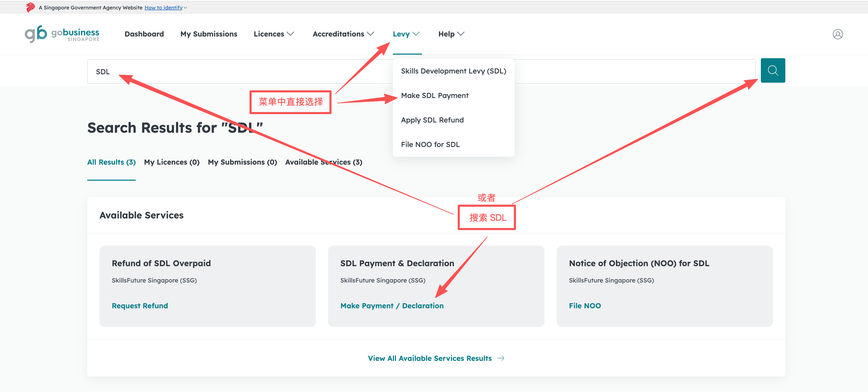Switch to My Submissions (0) results tab
The height and width of the screenshot is (392, 868).
(x=242, y=162)
